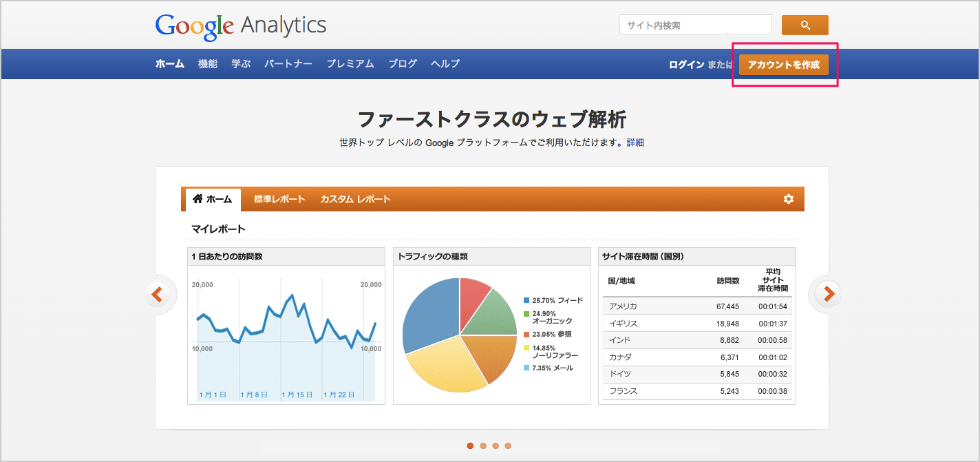Click the 00:01:37 duration value
The image size is (980, 462).
coord(773,324)
